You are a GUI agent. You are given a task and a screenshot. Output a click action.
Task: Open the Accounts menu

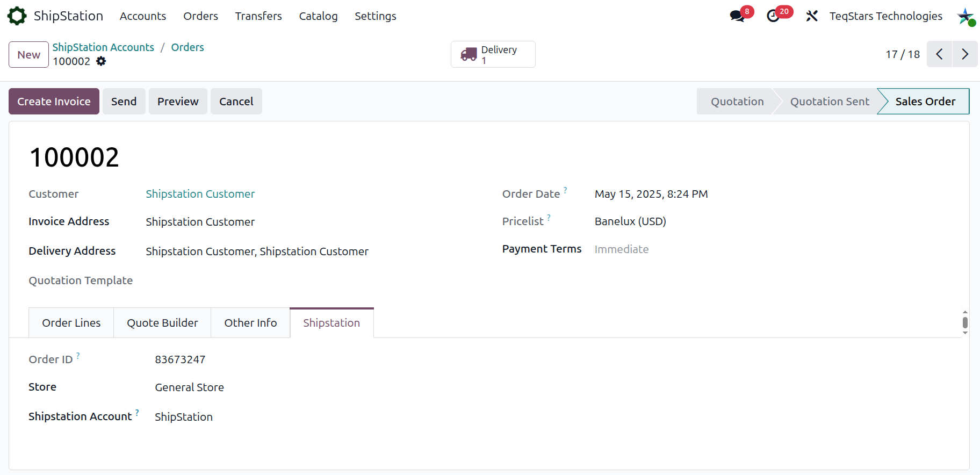tap(143, 16)
